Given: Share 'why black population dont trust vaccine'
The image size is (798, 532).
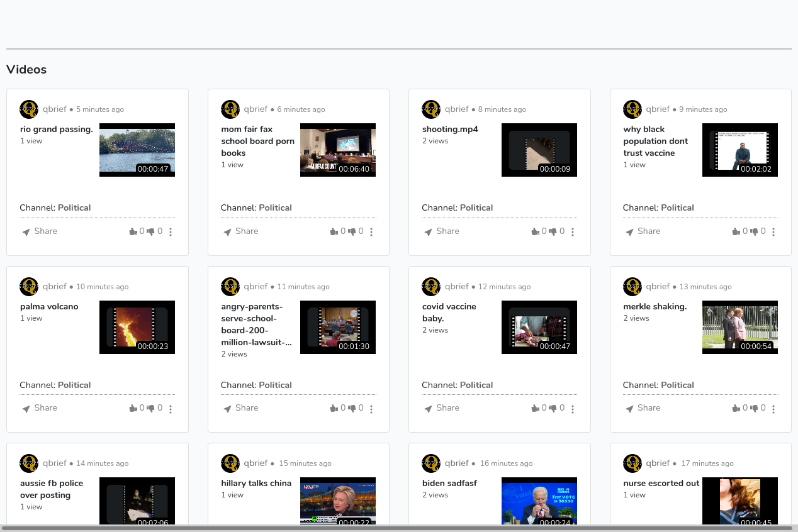Looking at the screenshot, I should (643, 231).
